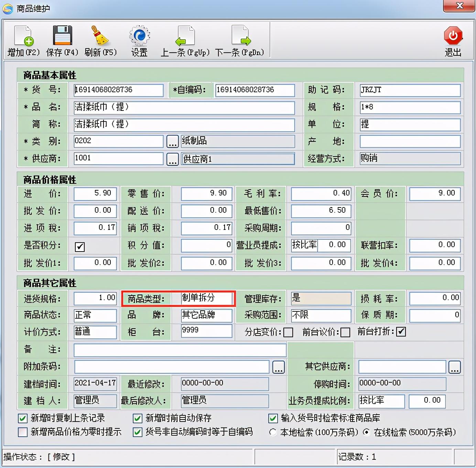Click the 采购周期 input field
This screenshot has width=476, height=468.
[321, 228]
